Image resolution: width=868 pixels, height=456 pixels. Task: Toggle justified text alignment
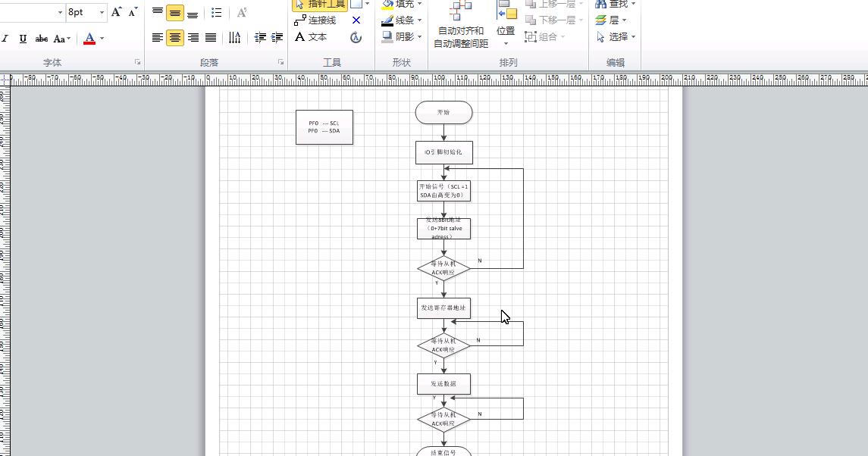click(x=210, y=38)
